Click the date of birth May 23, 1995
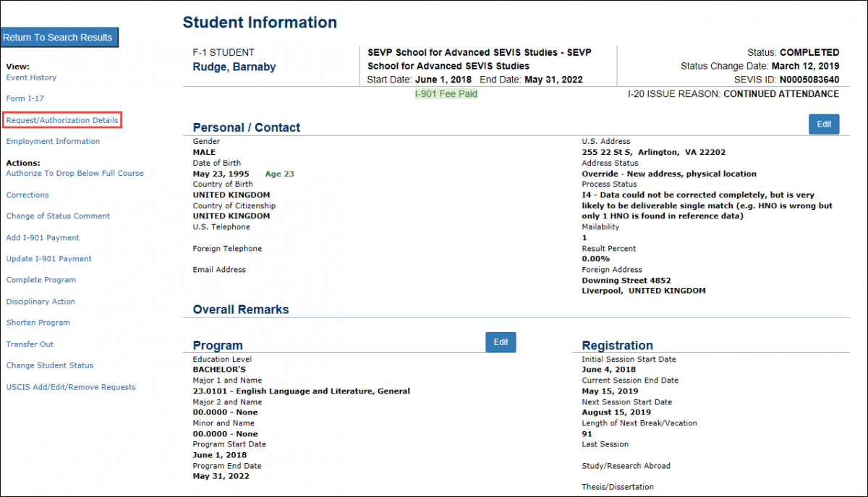Screen dimensions: 868x497 tap(221, 174)
